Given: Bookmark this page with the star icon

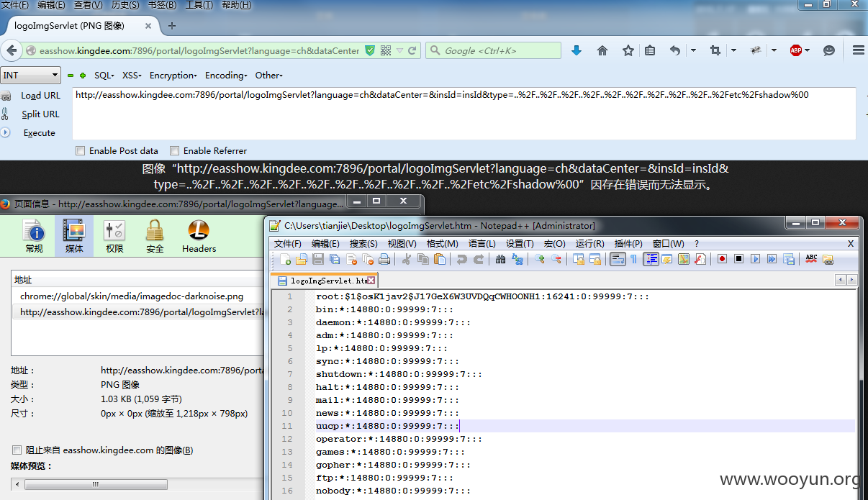Looking at the screenshot, I should tap(628, 50).
